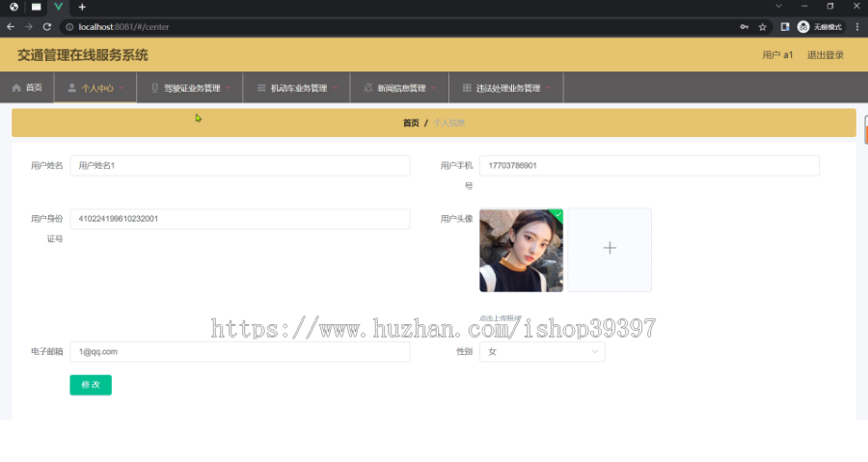The width and height of the screenshot is (868, 462).
Task: Click the 用户姓名 input field
Action: point(240,166)
